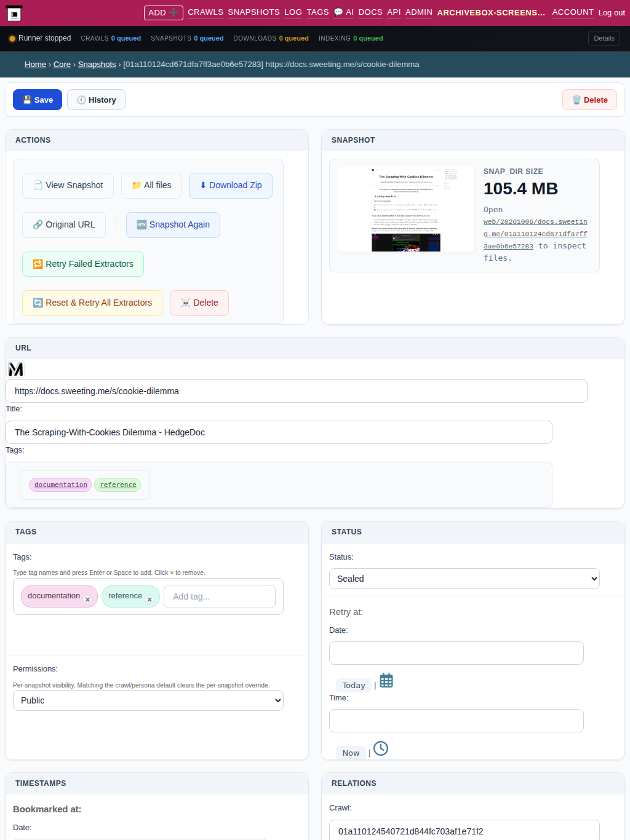Focus the Title input field

point(279,432)
